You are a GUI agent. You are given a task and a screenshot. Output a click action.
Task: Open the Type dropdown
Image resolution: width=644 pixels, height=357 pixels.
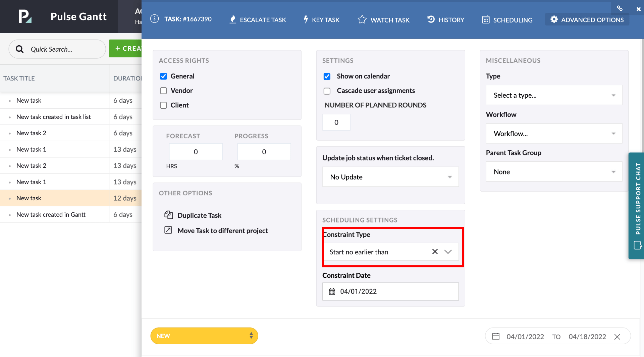[x=554, y=95]
